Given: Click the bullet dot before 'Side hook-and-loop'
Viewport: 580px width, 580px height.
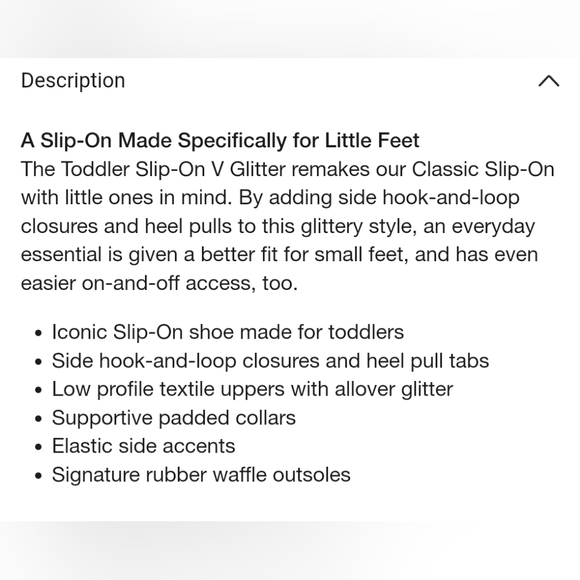Looking at the screenshot, I should click(38, 362).
